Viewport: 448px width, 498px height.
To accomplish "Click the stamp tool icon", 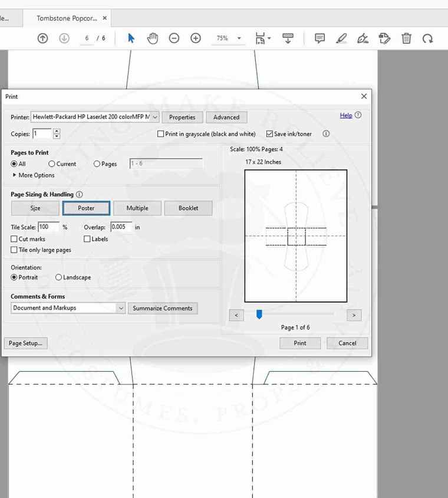I will [x=384, y=38].
